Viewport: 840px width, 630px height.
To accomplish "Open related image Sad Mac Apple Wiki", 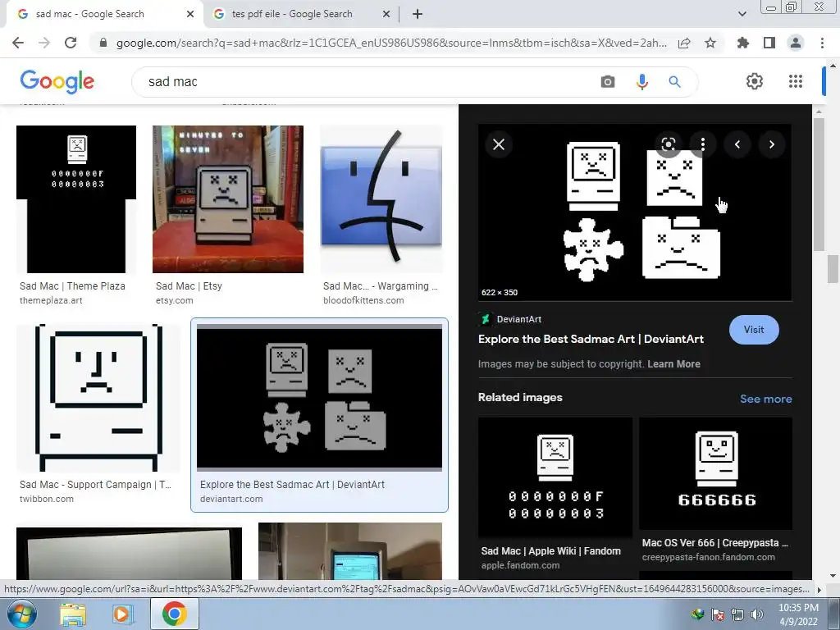I will point(555,477).
